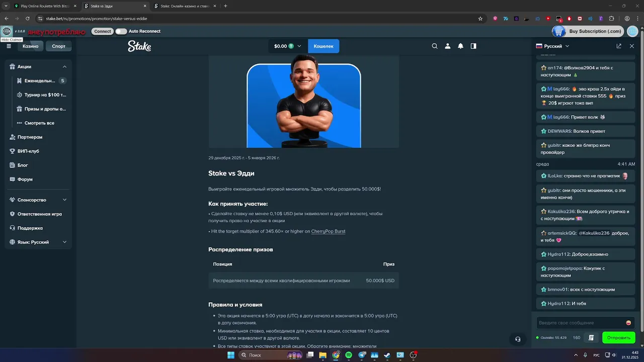Image resolution: width=644 pixels, height=362 pixels.
Task: Open the CherryPop Burst link
Action: [328, 231]
